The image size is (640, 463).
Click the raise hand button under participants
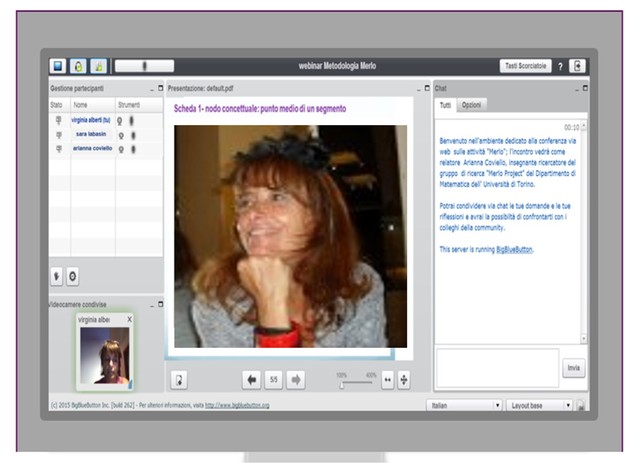coord(57,277)
